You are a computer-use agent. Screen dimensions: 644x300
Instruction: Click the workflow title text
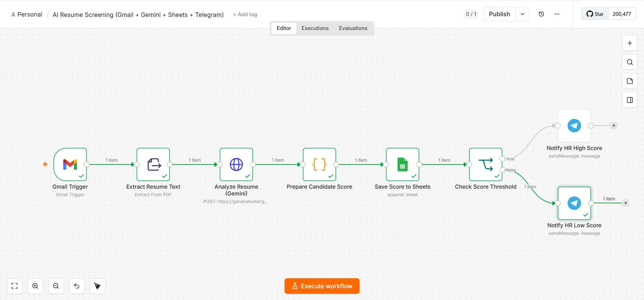click(x=138, y=14)
